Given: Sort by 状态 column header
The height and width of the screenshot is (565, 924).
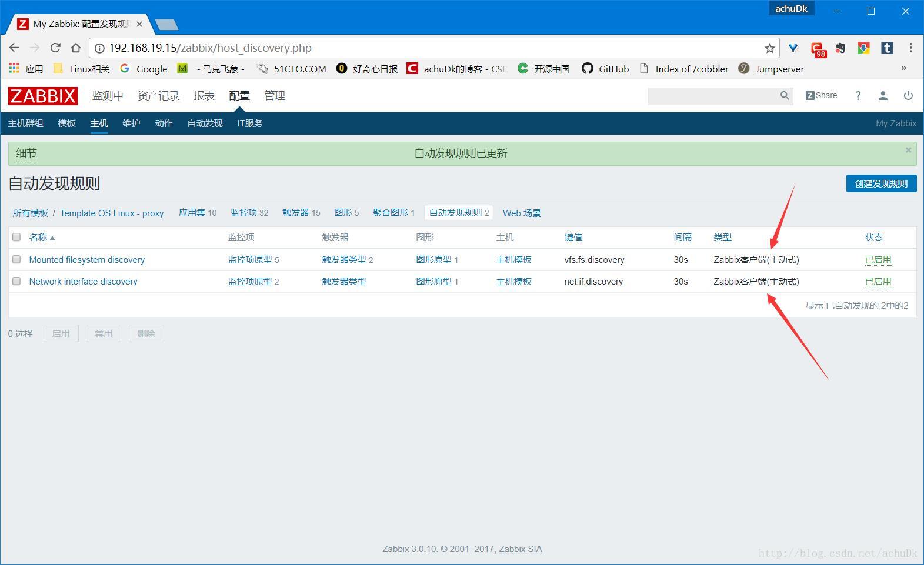Looking at the screenshot, I should pyautogui.click(x=873, y=237).
